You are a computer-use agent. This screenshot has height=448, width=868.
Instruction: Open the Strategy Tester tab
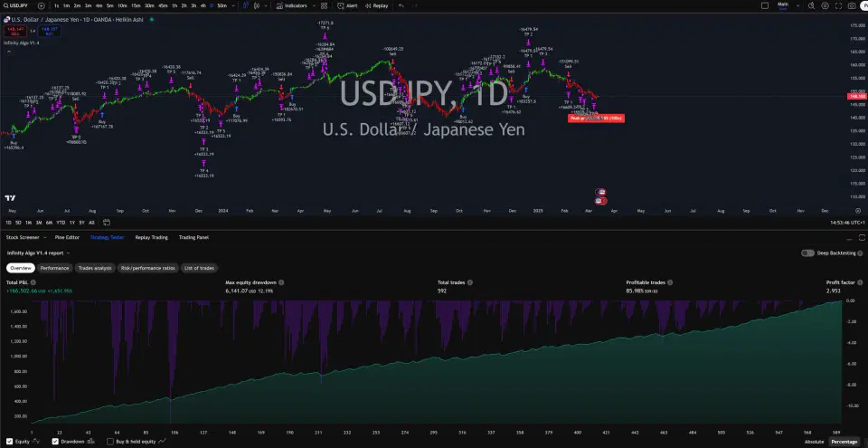108,237
